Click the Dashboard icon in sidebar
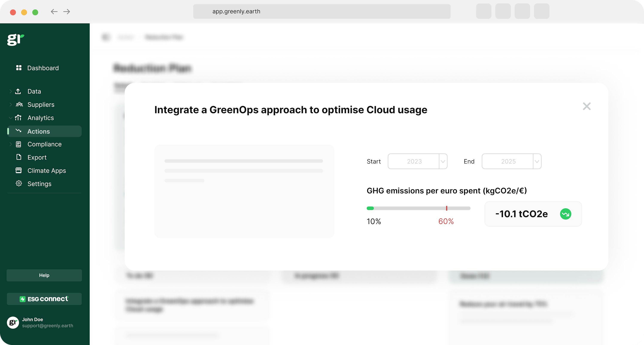Image resolution: width=644 pixels, height=345 pixels. (19, 68)
